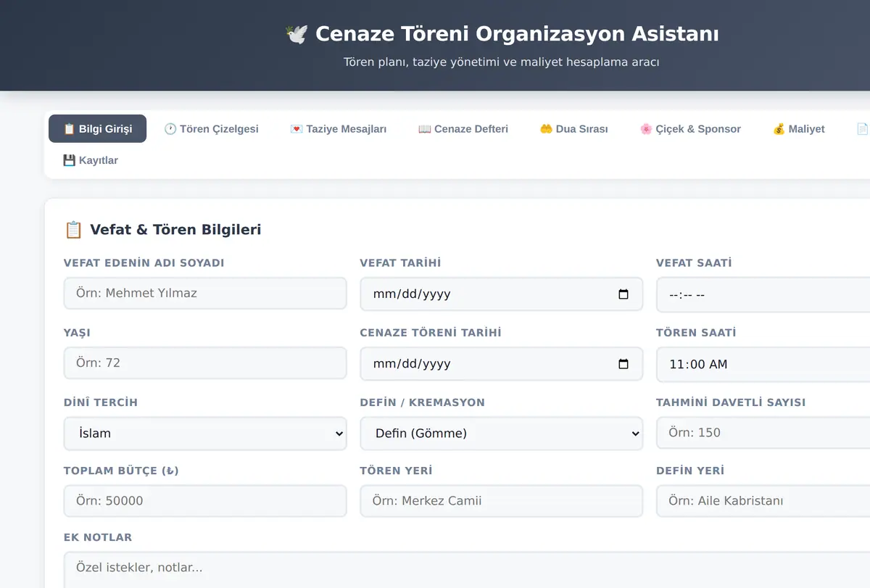Click the Tören Yeri input field
The image size is (870, 588).
pyautogui.click(x=502, y=501)
